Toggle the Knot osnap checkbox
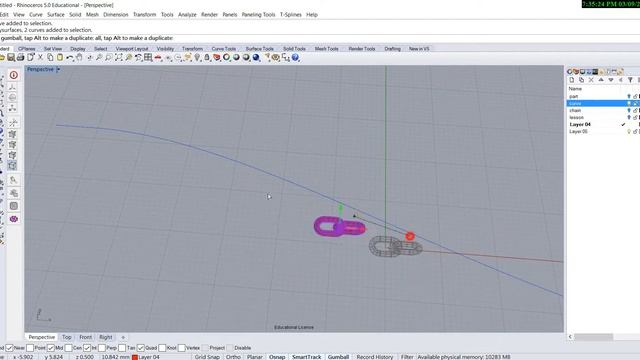The width and height of the screenshot is (640, 360). pos(162,348)
